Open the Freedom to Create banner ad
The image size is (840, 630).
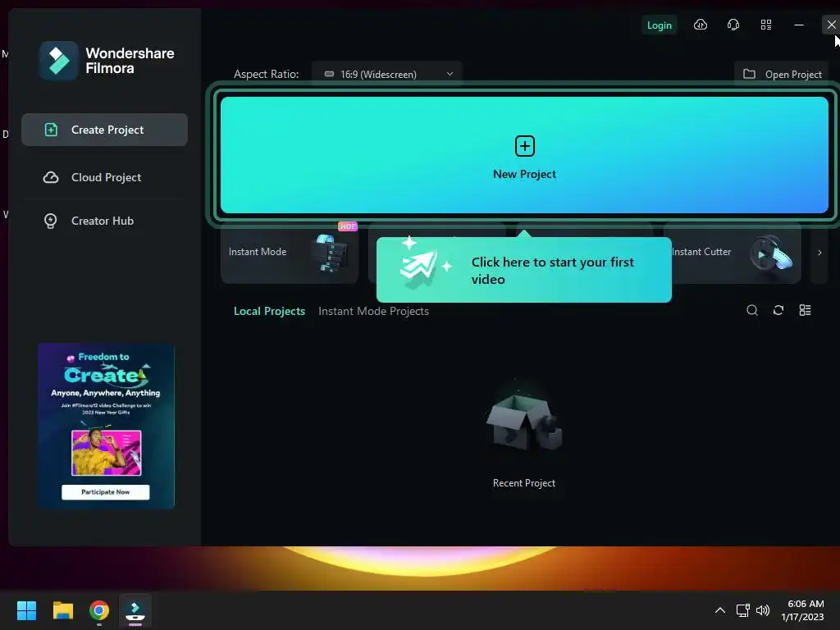106,426
